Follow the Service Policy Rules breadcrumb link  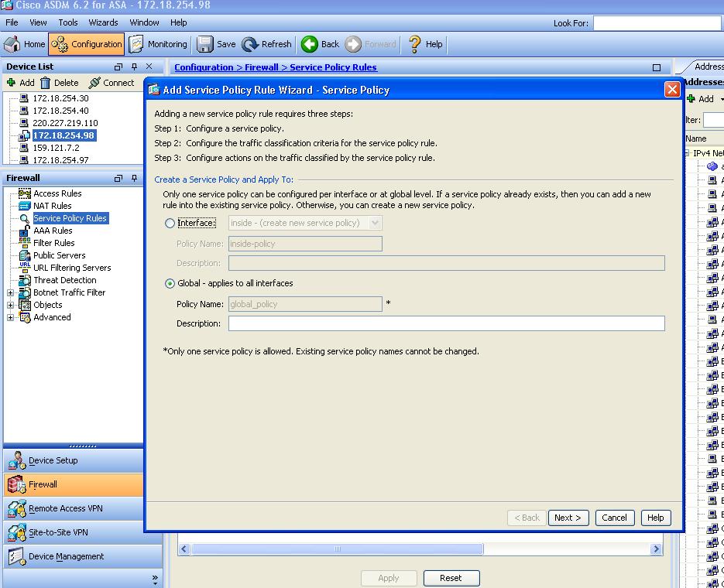333,67
